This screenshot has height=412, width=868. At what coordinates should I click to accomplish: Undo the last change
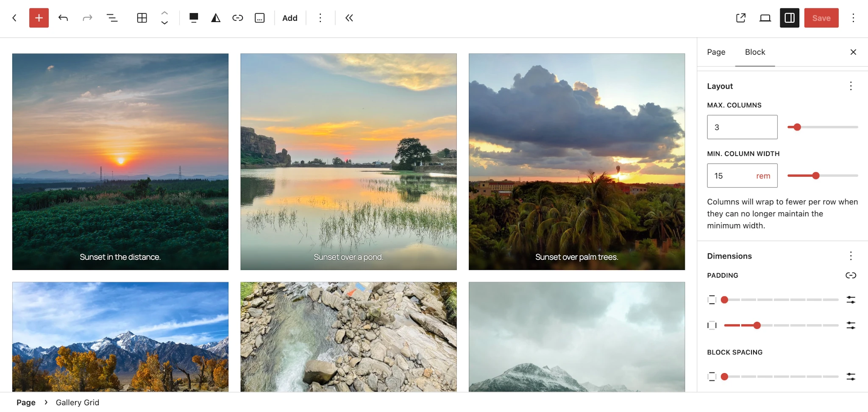tap(63, 18)
